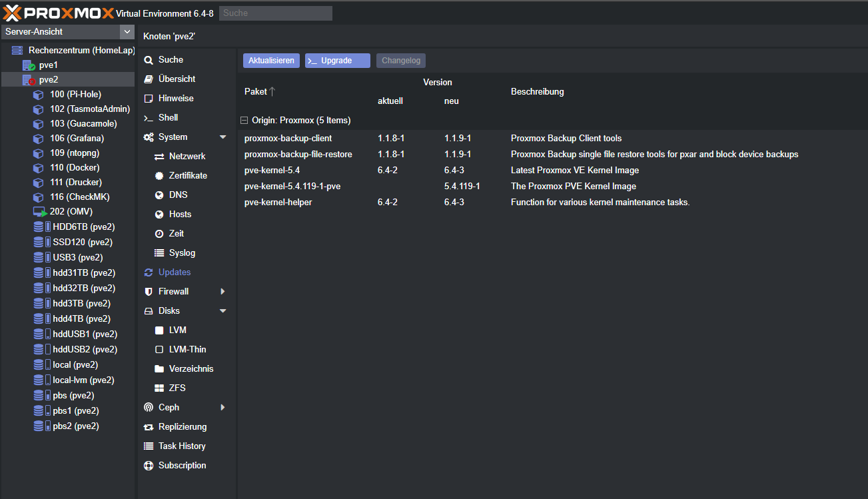Click the magnifier icon next to Suche
Viewport: 868px width, 499px height.
[x=149, y=60]
